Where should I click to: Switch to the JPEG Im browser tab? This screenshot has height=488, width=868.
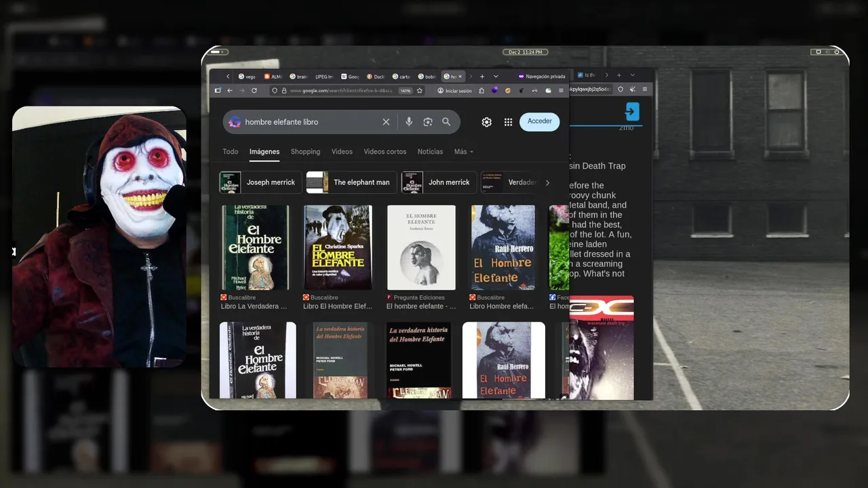point(325,77)
